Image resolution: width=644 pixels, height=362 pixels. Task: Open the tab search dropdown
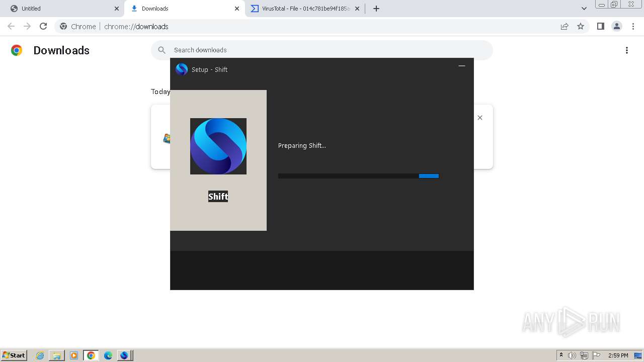(584, 9)
